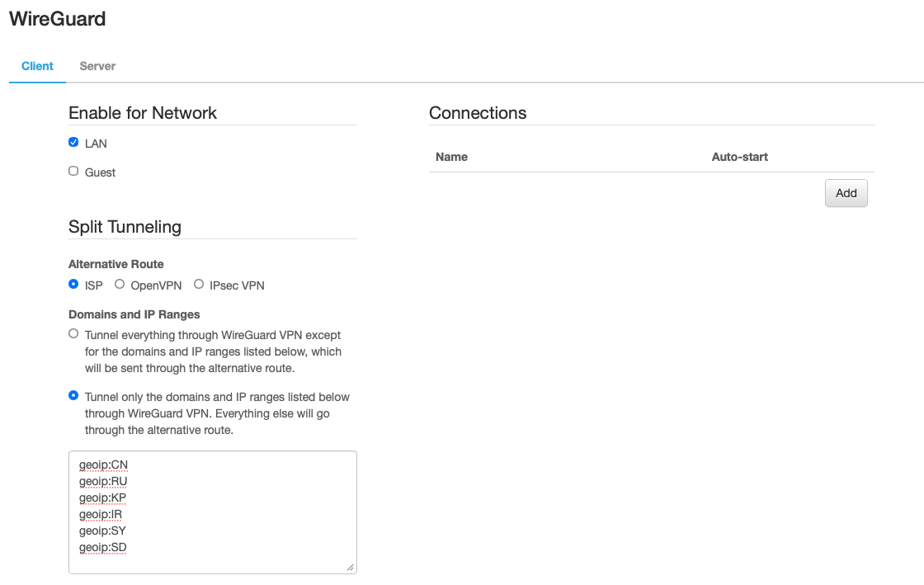Enable WireGuard for Guest network
The height and width of the screenshot is (585, 924).
coord(73,172)
